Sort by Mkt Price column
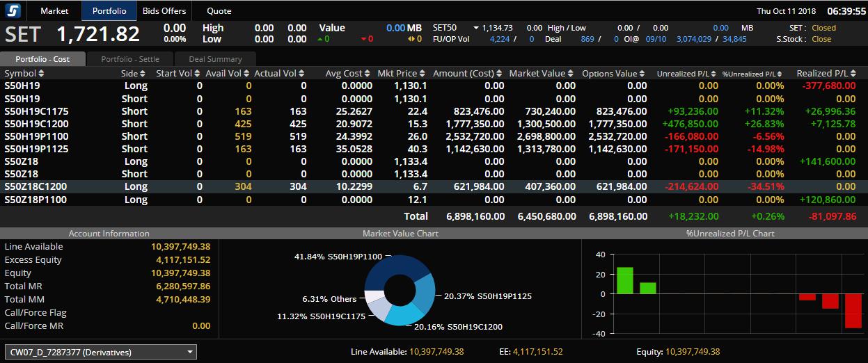This screenshot has width=868, height=363. point(402,73)
